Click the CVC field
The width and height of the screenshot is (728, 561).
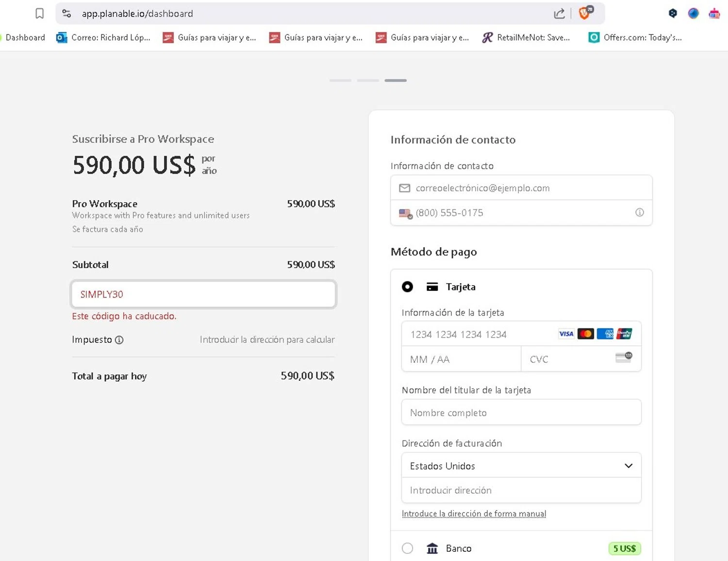[x=581, y=359]
